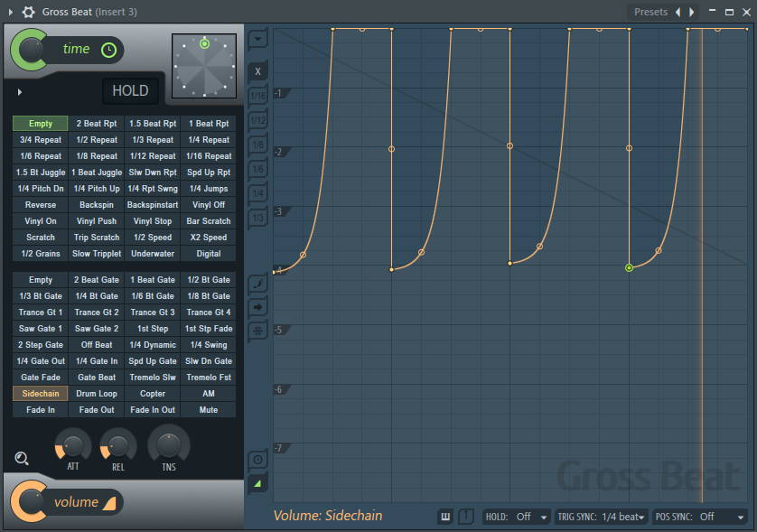Toggle the HOLD button
The image size is (757, 532).
tap(130, 90)
